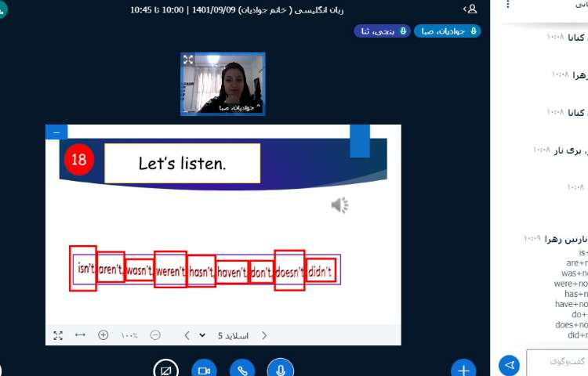Start screen sharing from bottom bar
This screenshot has width=588, height=376.
point(165,369)
